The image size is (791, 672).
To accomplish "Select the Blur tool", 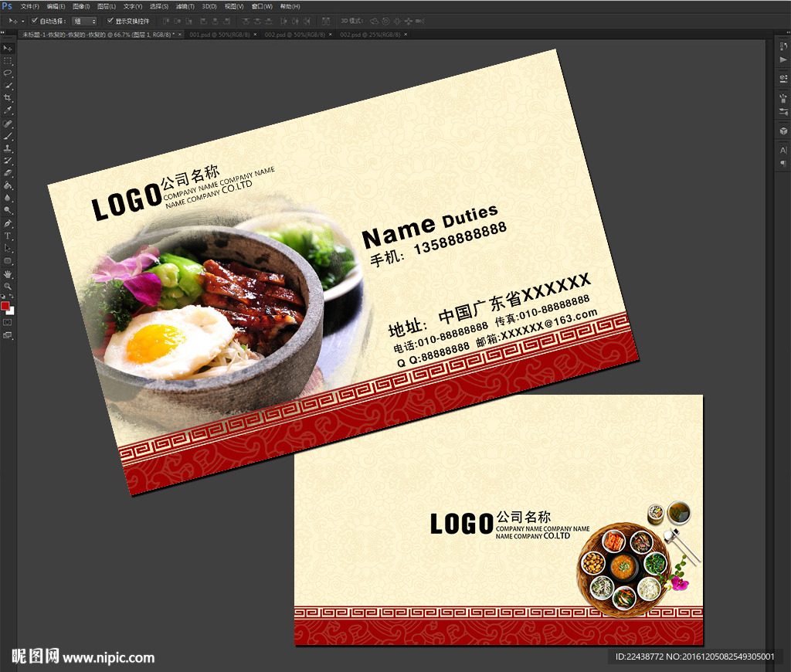I will [7, 199].
